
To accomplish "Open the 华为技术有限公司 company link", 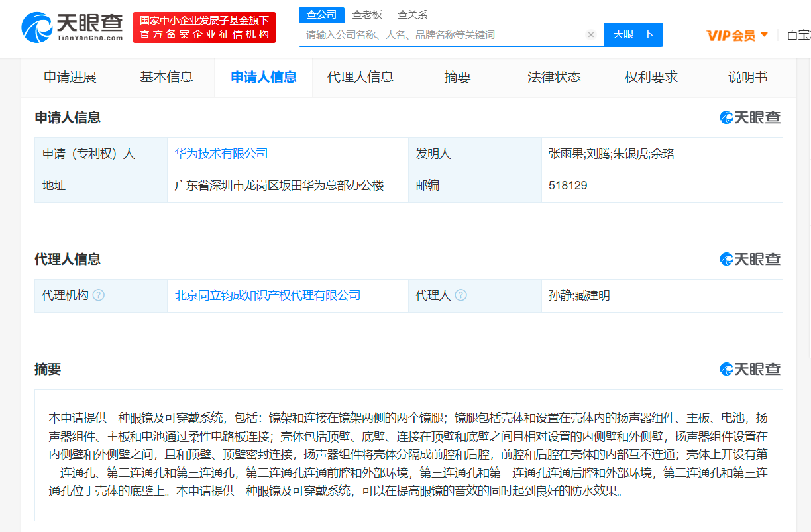I will [x=221, y=154].
